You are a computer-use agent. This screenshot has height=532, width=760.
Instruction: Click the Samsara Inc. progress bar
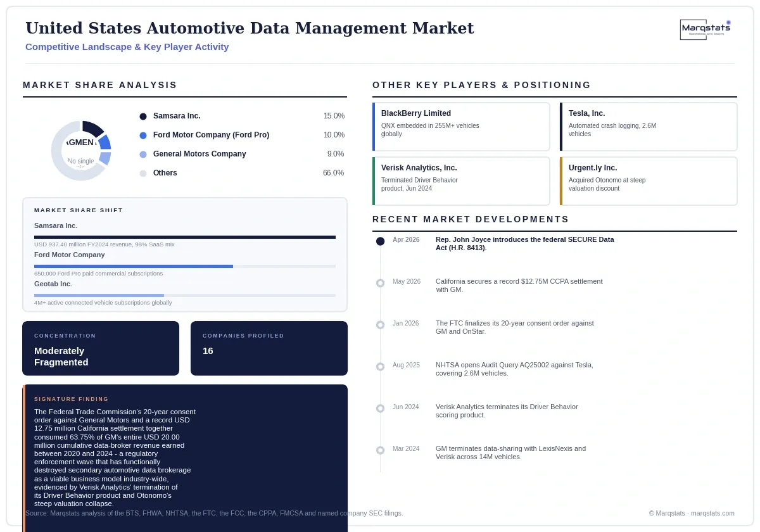(185, 237)
